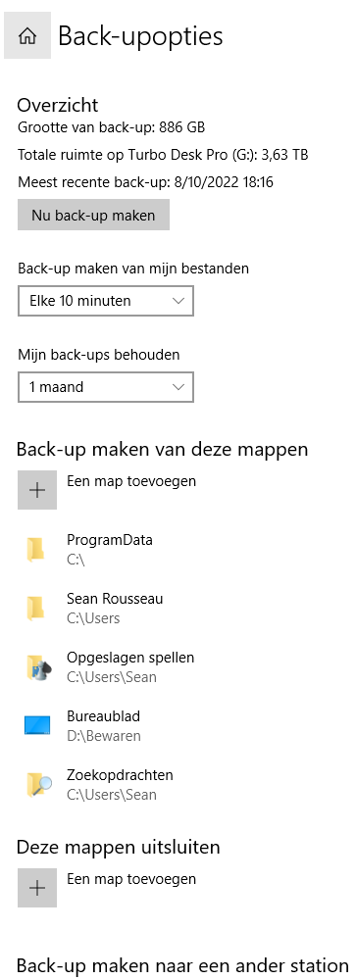Open the 'Elke 10 minuten' frequency dropdown
356x980 pixels.
click(x=106, y=301)
